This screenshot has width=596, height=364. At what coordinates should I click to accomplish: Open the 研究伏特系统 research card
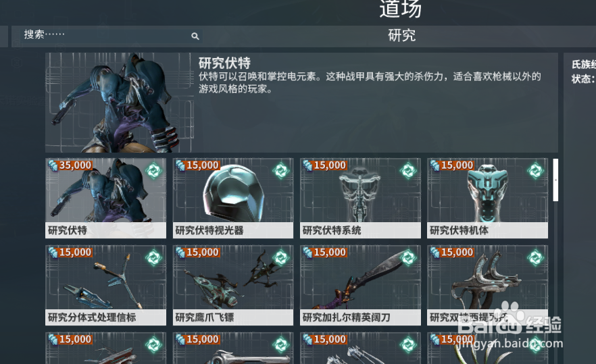[x=360, y=199]
